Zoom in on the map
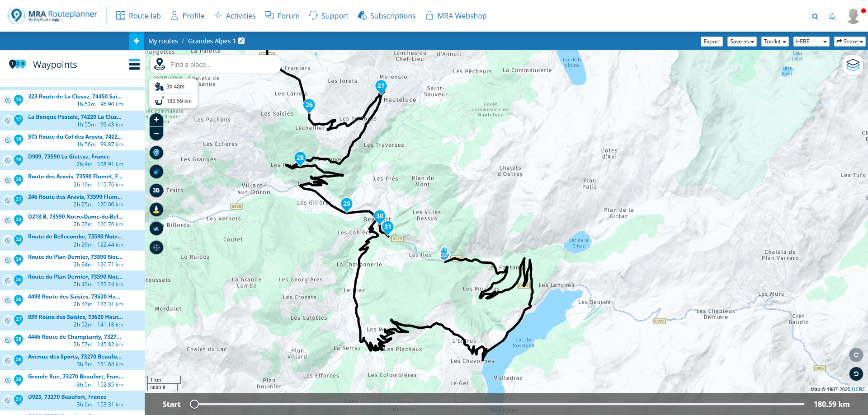The width and height of the screenshot is (868, 415). (156, 120)
